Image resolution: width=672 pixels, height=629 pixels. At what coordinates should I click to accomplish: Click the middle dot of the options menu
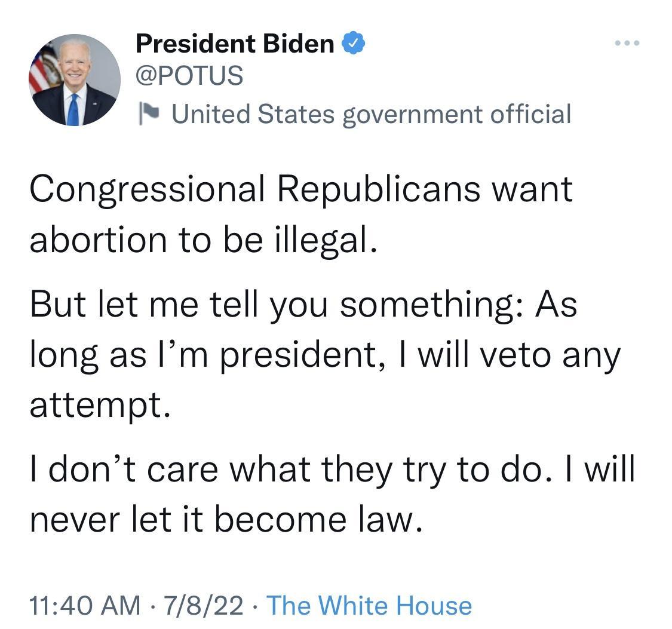pyautogui.click(x=627, y=42)
